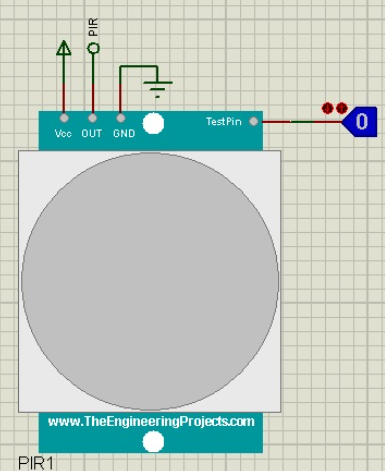Click the TestPin pin on the sensor
The height and width of the screenshot is (471, 385).
pyautogui.click(x=254, y=122)
